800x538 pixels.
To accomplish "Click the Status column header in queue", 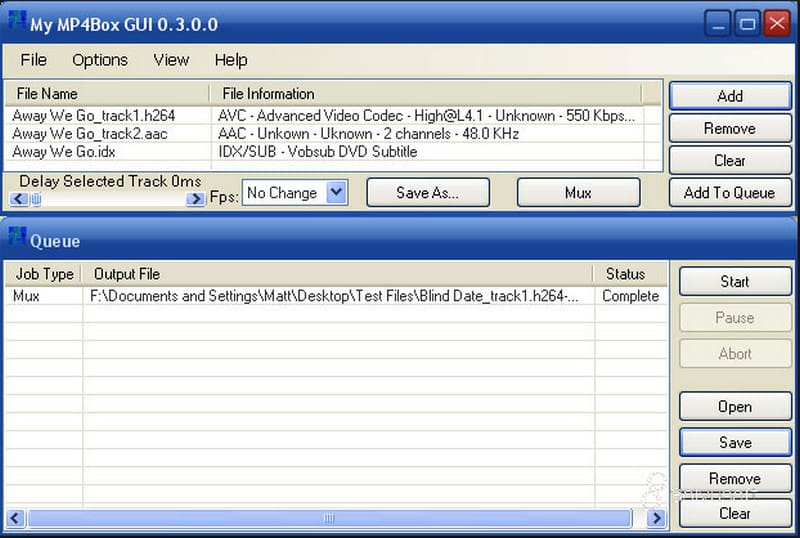I will [626, 274].
